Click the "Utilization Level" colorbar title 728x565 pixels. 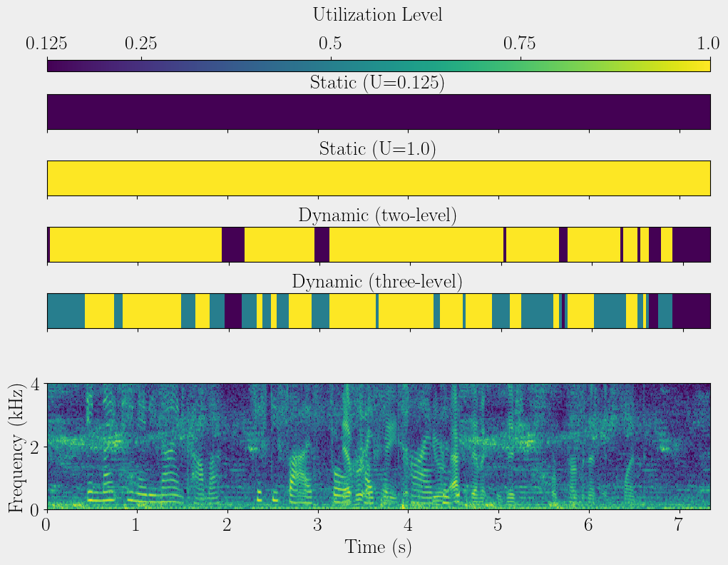377,14
